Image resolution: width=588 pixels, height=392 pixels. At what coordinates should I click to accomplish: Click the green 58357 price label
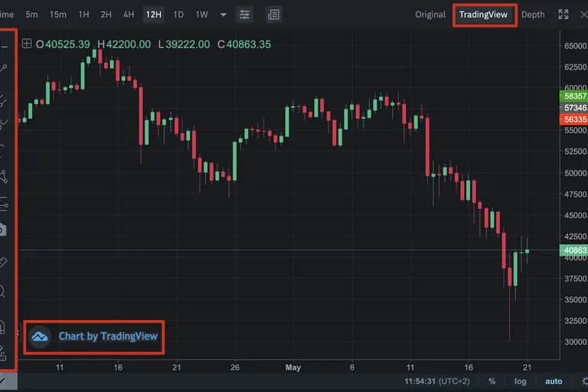[x=573, y=96]
